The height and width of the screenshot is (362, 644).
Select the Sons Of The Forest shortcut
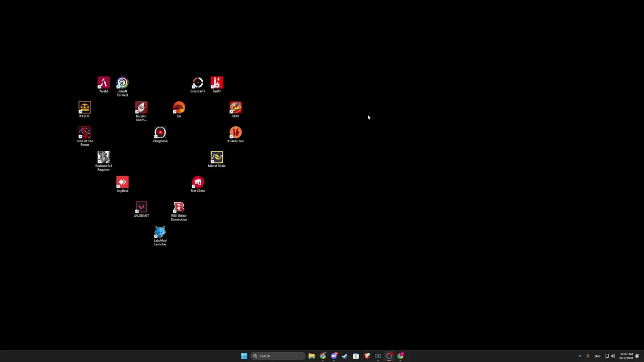(x=85, y=136)
